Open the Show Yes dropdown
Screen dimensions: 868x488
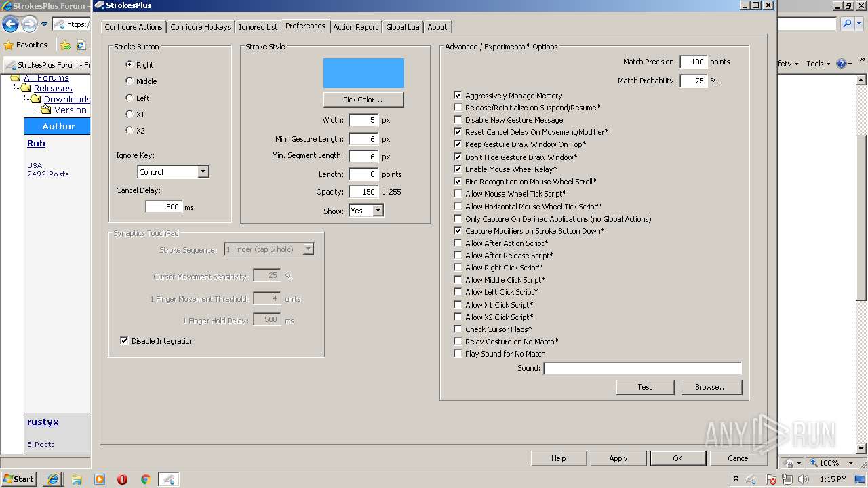pyautogui.click(x=378, y=211)
